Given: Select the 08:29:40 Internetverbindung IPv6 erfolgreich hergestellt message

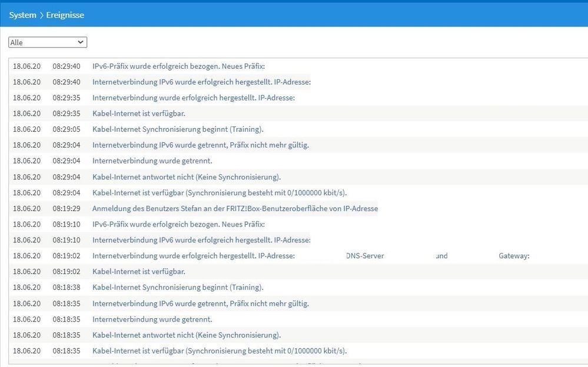Looking at the screenshot, I should tap(201, 82).
